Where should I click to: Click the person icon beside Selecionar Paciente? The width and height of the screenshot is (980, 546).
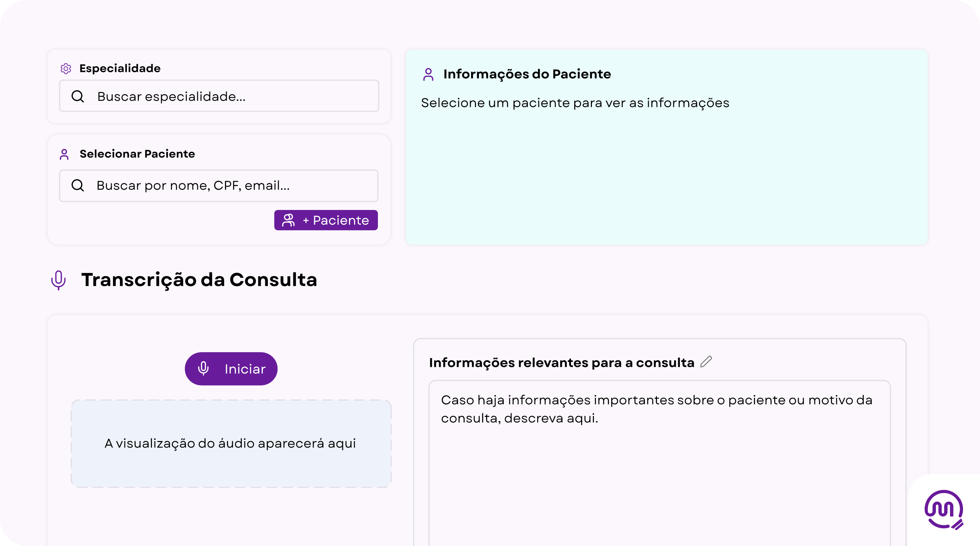pos(64,154)
